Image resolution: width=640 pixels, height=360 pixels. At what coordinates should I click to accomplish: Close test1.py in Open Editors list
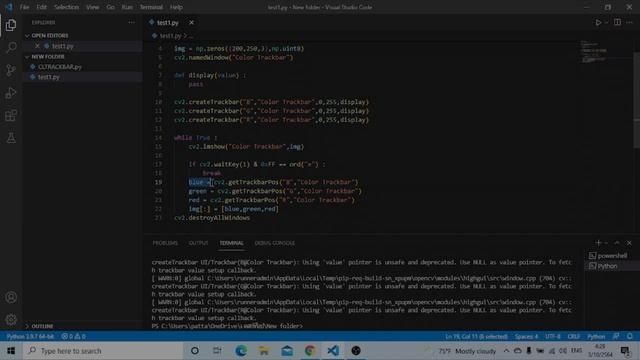38,46
